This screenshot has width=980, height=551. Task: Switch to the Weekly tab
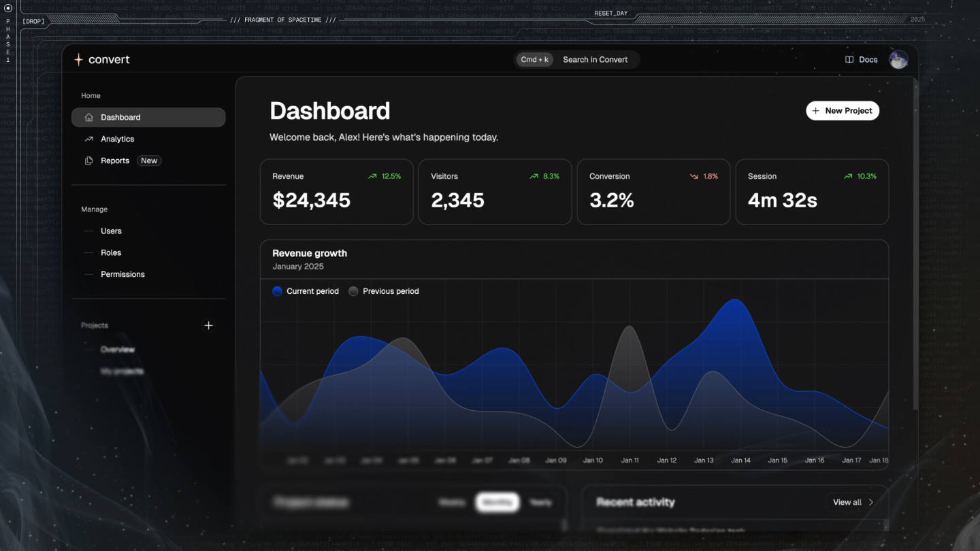tap(452, 502)
